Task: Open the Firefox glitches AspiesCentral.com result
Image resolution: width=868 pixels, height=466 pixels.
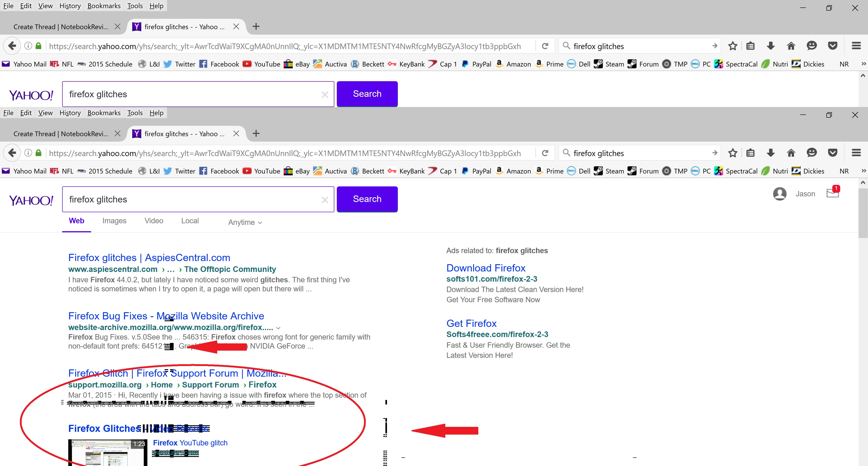Action: coord(149,258)
